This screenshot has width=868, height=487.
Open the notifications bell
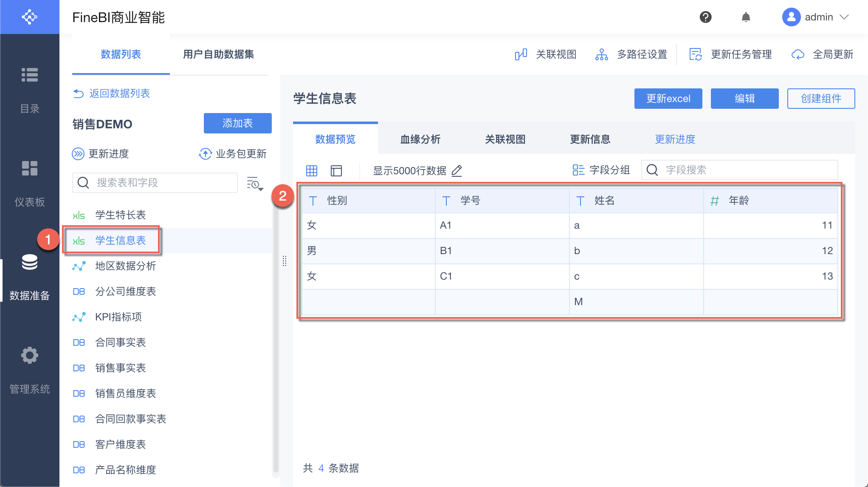click(x=746, y=17)
